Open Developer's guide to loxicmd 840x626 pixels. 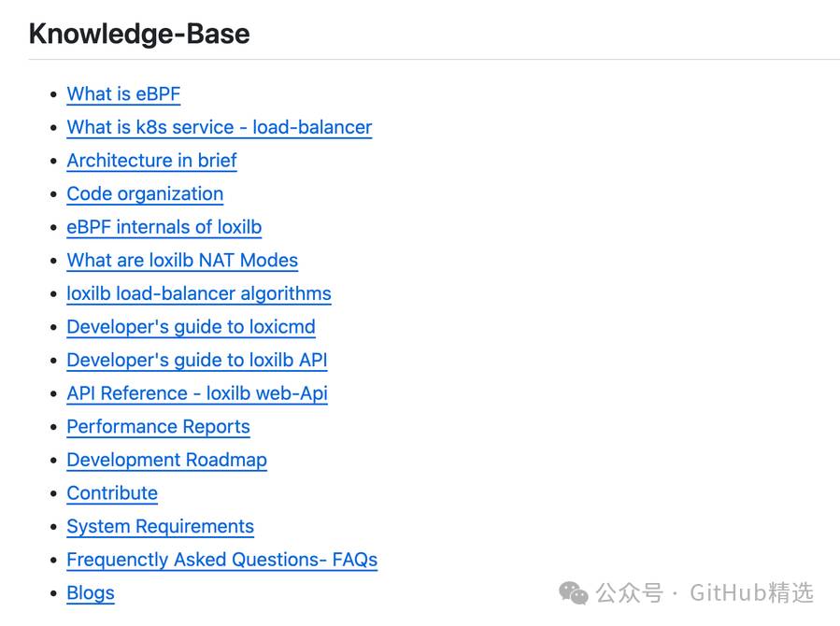pos(191,327)
